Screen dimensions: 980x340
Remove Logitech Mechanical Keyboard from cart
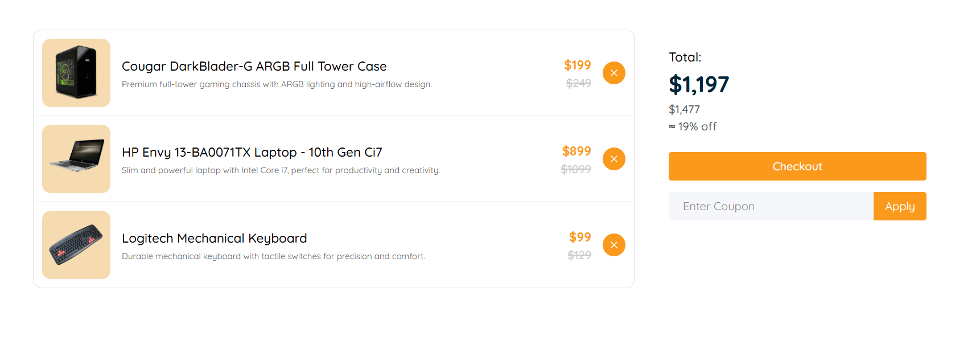614,245
